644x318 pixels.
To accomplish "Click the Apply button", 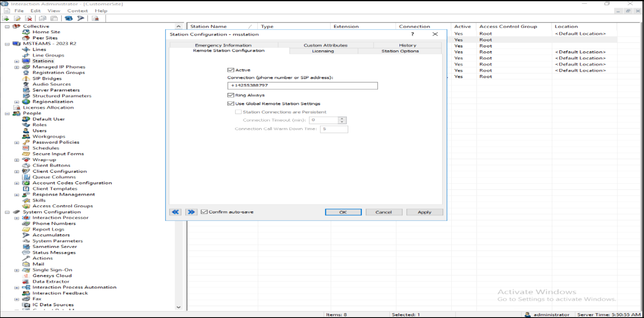I will 424,212.
